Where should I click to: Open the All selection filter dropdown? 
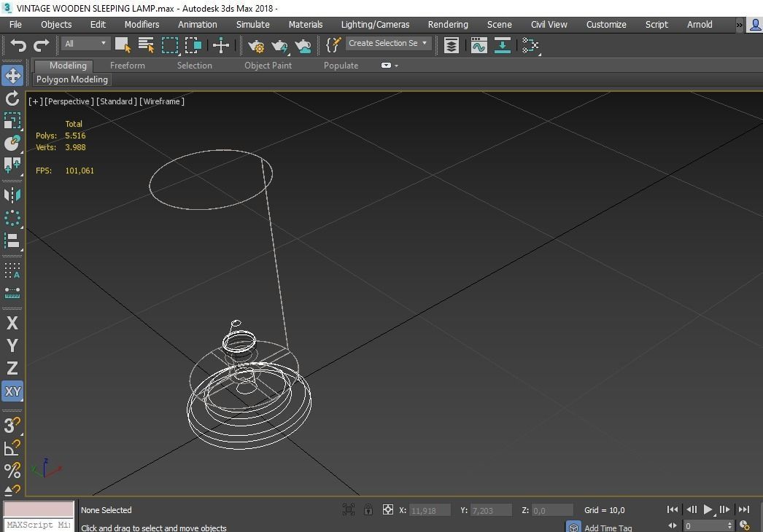pos(85,44)
